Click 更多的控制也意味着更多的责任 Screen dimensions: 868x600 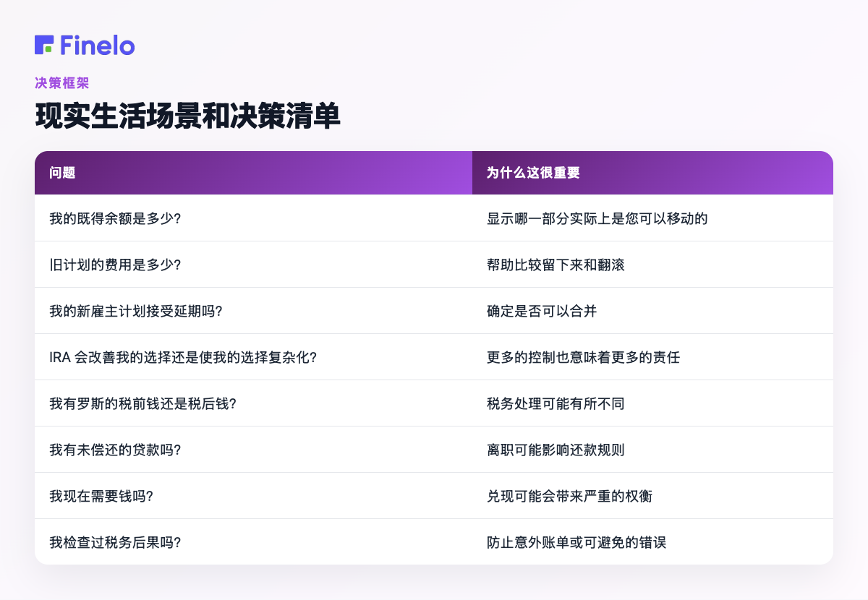[652, 357]
